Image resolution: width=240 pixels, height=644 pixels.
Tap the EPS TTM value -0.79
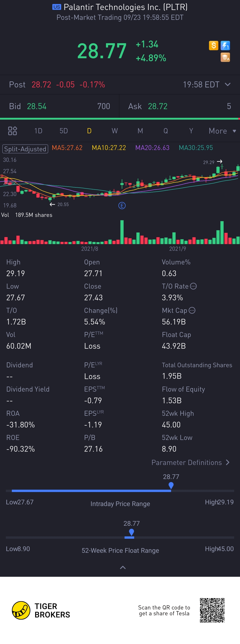93,401
